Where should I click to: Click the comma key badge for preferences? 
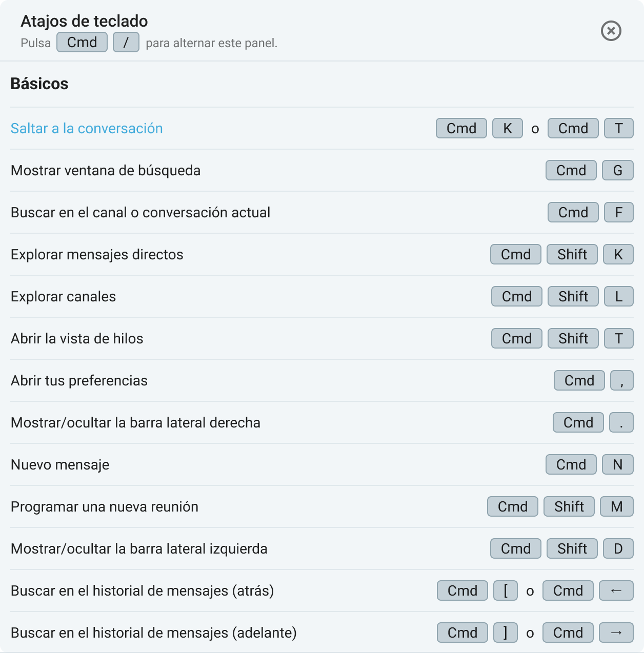click(621, 380)
